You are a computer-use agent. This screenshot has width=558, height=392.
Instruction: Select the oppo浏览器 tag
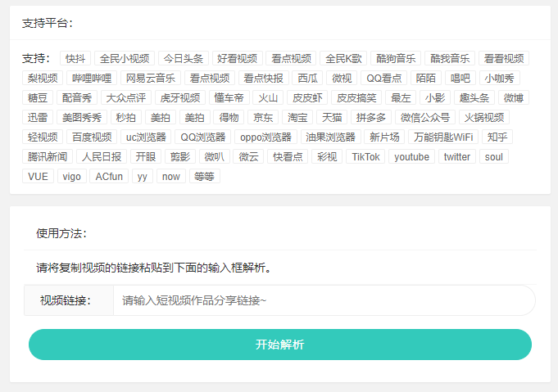coord(265,137)
